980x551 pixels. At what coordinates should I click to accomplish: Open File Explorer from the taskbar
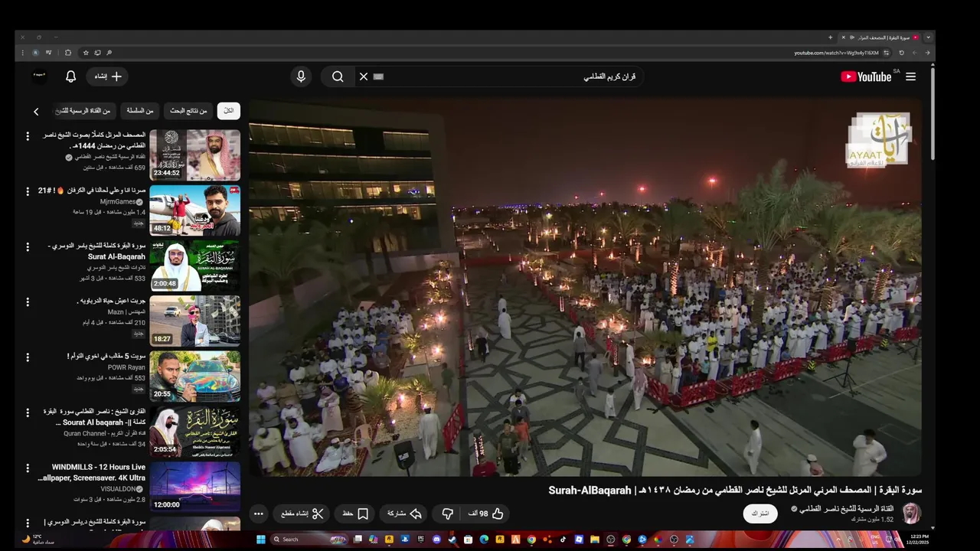595,540
